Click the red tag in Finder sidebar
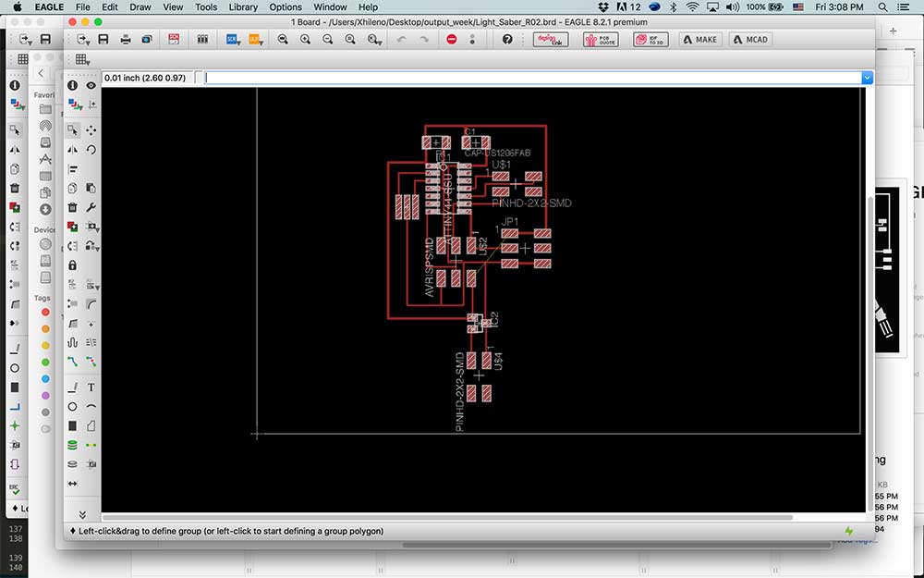 (45, 312)
